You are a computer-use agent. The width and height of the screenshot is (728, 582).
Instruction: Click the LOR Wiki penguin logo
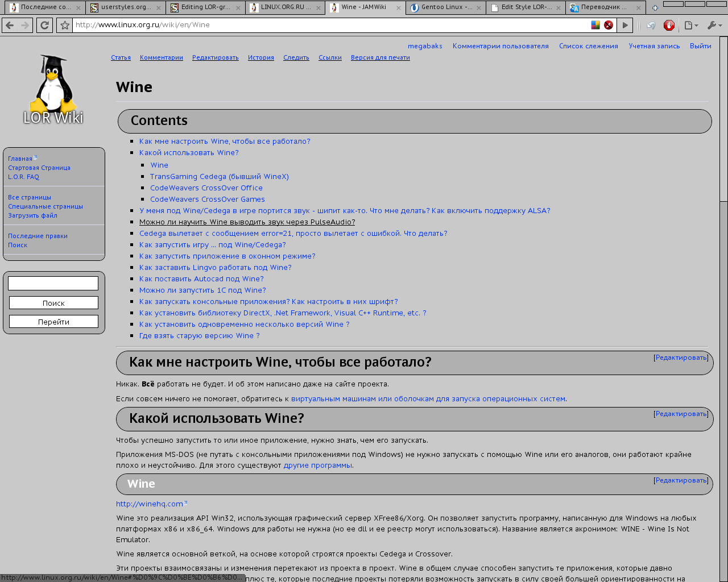pos(53,89)
